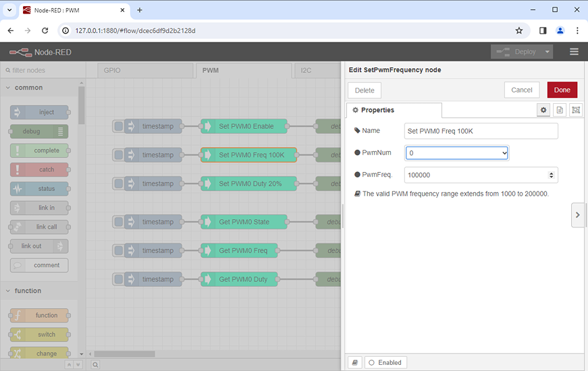Image resolution: width=588 pixels, height=371 pixels.
Task: Click the red Done button
Action: point(562,90)
